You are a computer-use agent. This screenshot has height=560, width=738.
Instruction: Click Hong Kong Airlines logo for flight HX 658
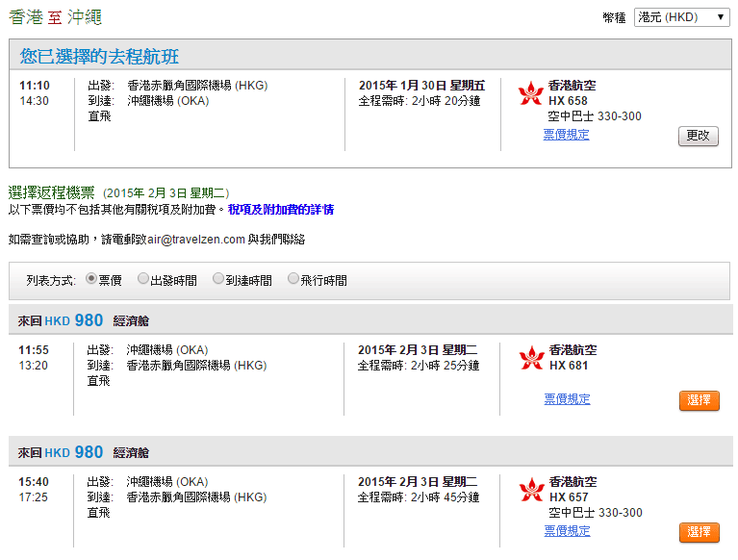pos(530,93)
